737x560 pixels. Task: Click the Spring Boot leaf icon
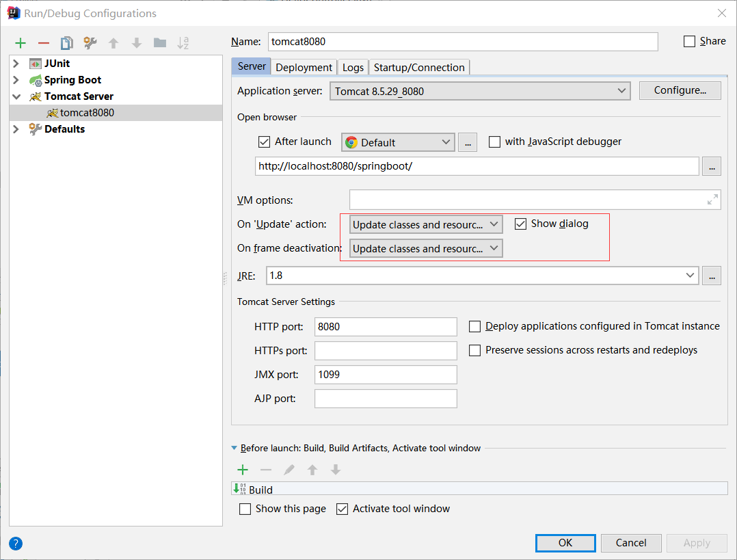(x=36, y=80)
